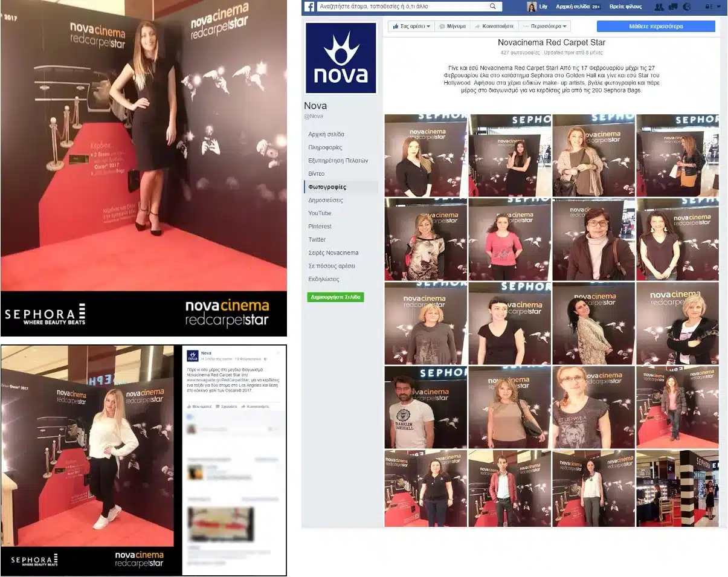This screenshot has width=728, height=577.
Task: Click 'Μου αρέσει' under the Nova post
Action: pos(198,407)
